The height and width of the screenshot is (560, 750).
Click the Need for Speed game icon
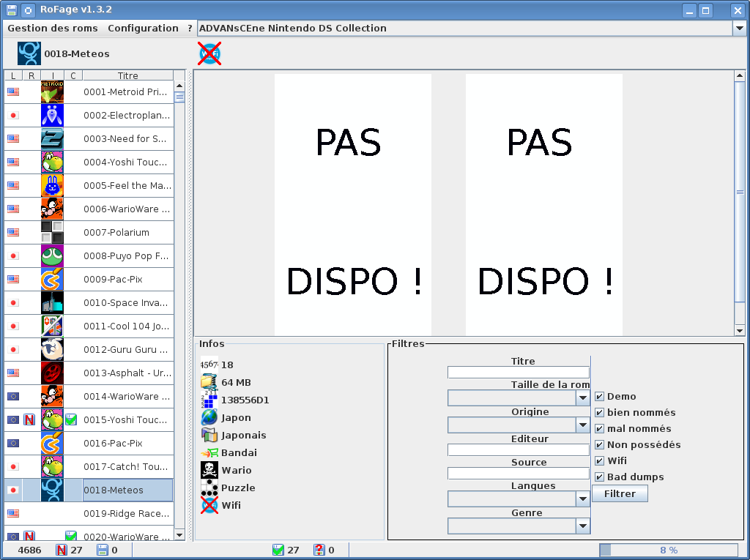[52, 138]
